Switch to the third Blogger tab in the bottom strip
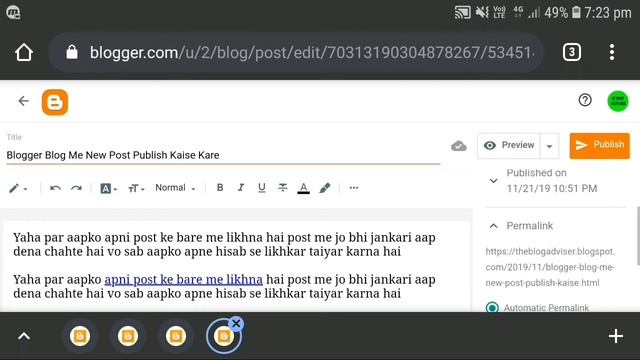Viewport: 640px width, 360px height. (x=176, y=336)
